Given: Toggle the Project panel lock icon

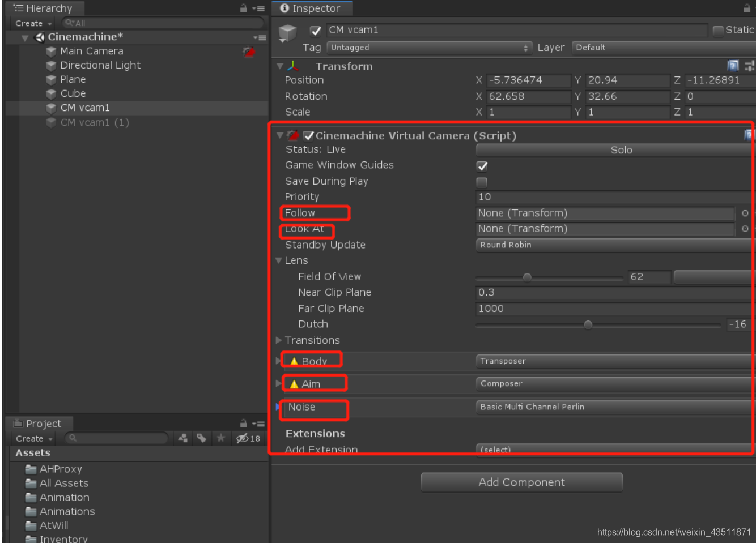Looking at the screenshot, I should [x=243, y=424].
